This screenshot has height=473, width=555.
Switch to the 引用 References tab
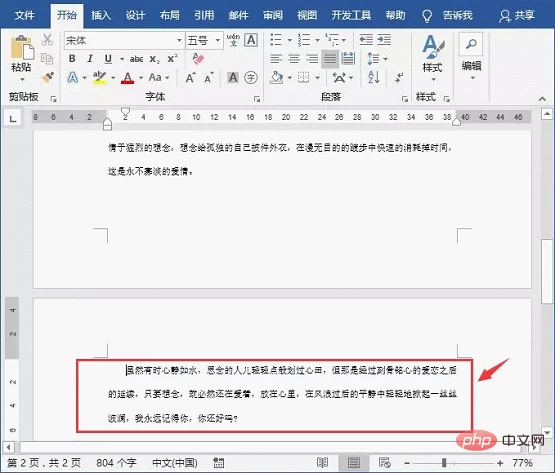click(204, 15)
